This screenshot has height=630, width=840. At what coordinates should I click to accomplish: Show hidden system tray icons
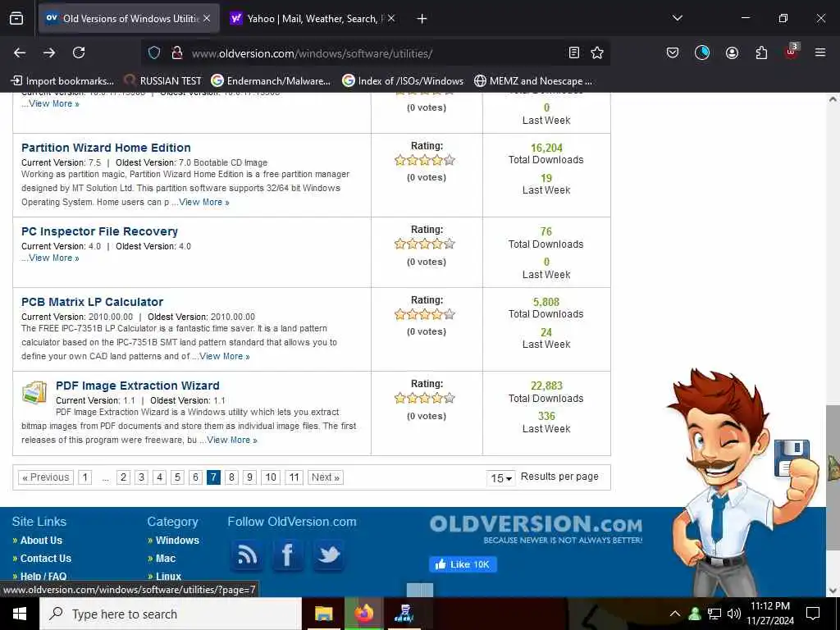pos(675,614)
